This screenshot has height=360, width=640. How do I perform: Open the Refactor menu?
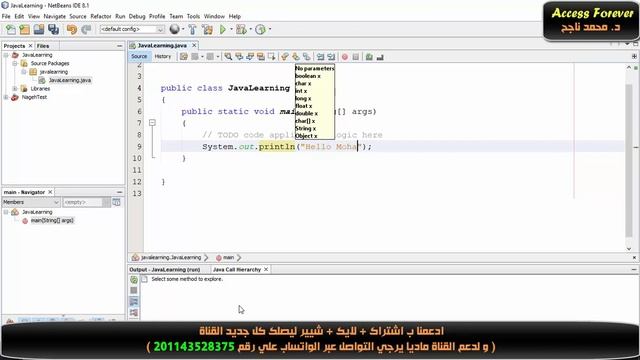(x=100, y=16)
